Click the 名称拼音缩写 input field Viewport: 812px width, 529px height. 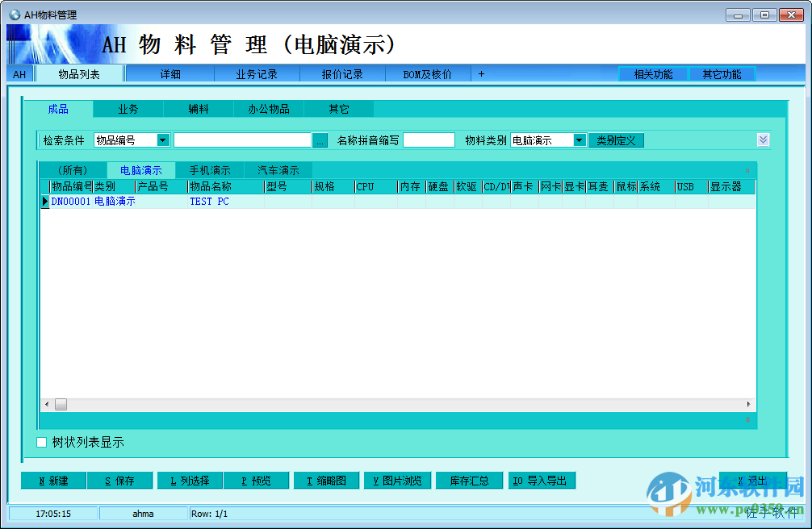(x=429, y=139)
